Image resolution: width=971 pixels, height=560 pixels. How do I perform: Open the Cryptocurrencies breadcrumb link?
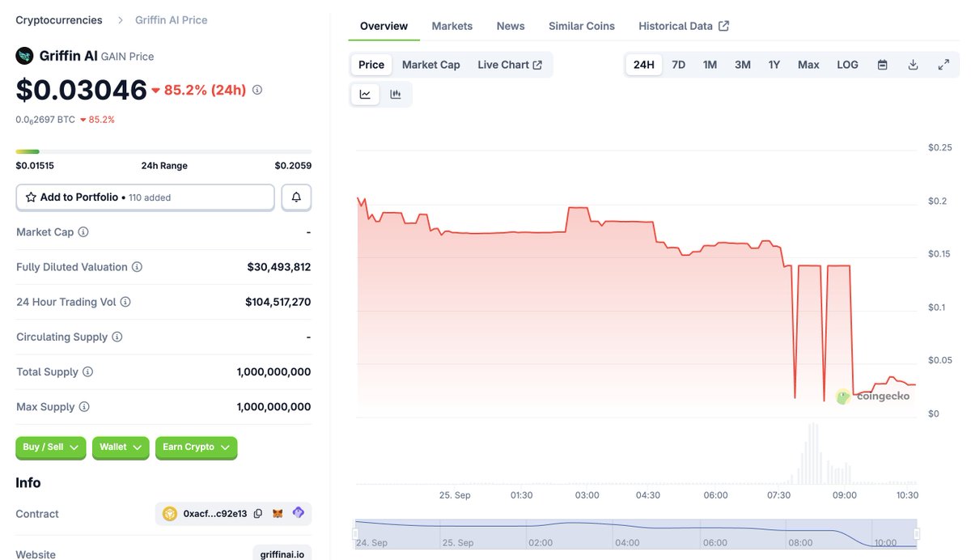[x=59, y=19]
